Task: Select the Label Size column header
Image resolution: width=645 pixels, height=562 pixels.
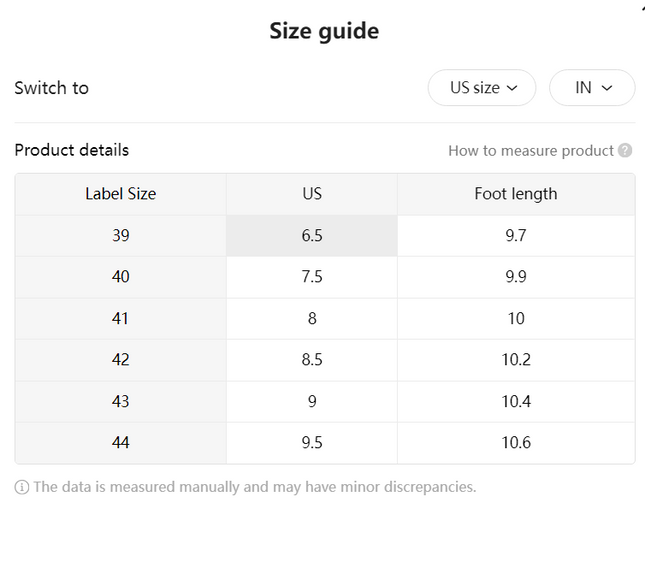Action: tap(121, 194)
